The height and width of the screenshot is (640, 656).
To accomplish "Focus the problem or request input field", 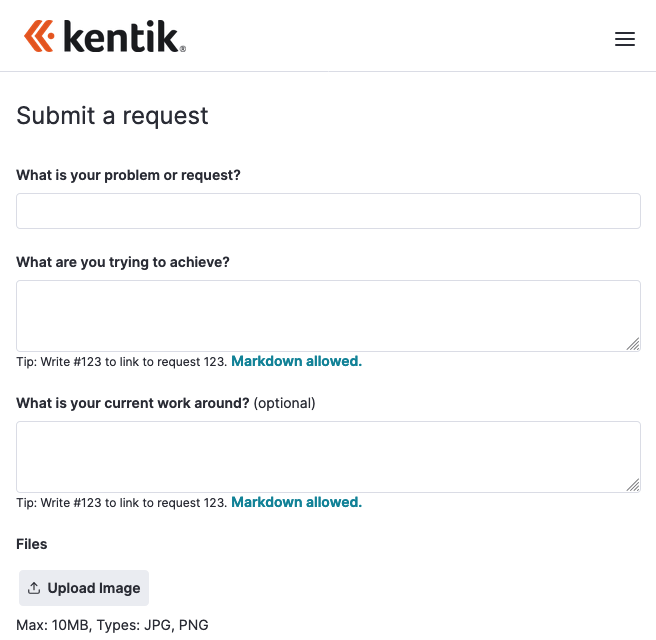I will [328, 211].
